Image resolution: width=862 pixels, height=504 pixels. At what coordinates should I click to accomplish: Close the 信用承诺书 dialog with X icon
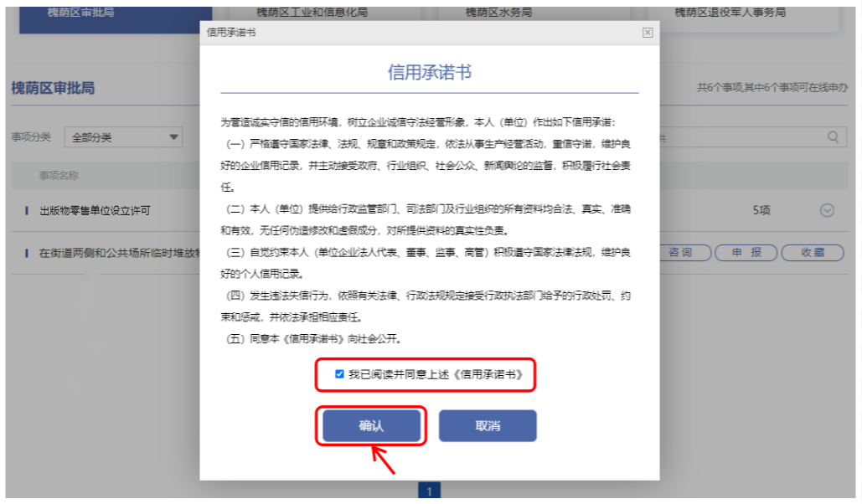point(648,33)
